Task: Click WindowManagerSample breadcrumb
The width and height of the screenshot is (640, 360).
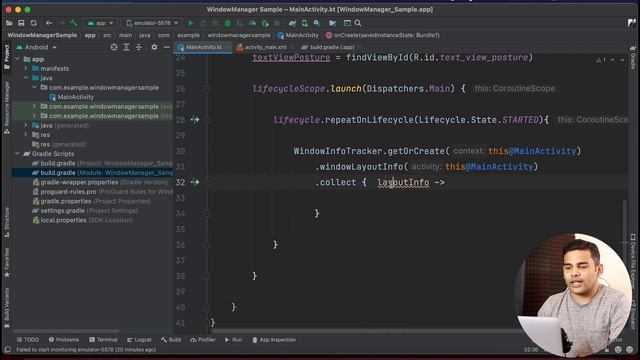Action: tap(42, 36)
